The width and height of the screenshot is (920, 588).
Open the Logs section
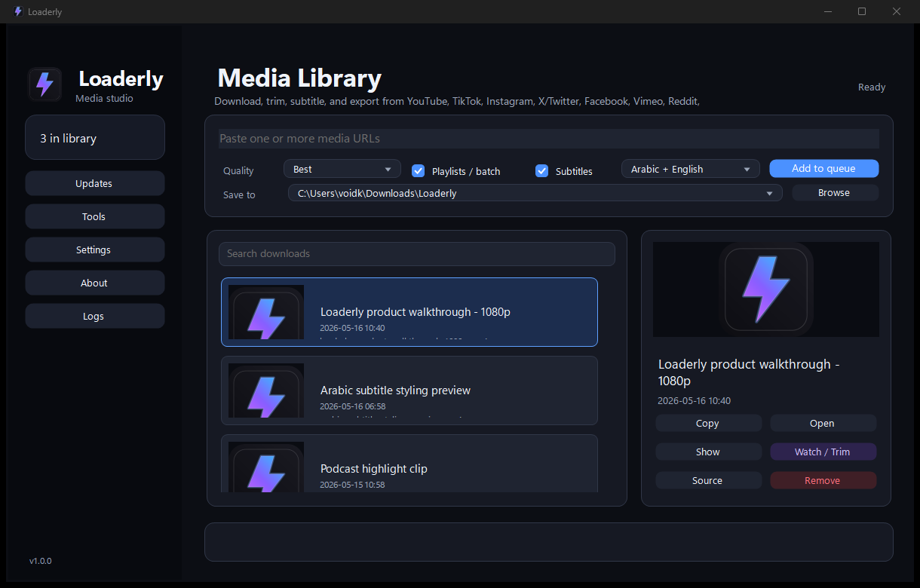[94, 316]
